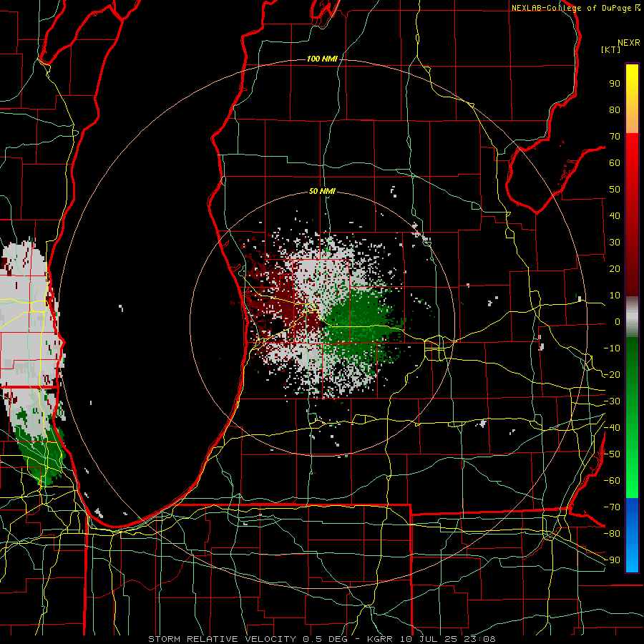
Task: Click the -50 scale value
Action: (612, 454)
